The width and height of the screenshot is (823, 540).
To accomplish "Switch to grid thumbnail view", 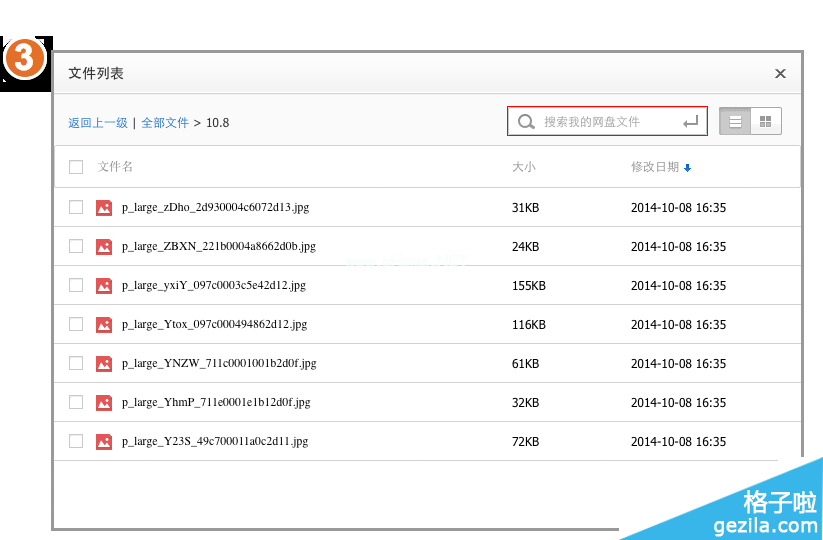I will [x=766, y=121].
